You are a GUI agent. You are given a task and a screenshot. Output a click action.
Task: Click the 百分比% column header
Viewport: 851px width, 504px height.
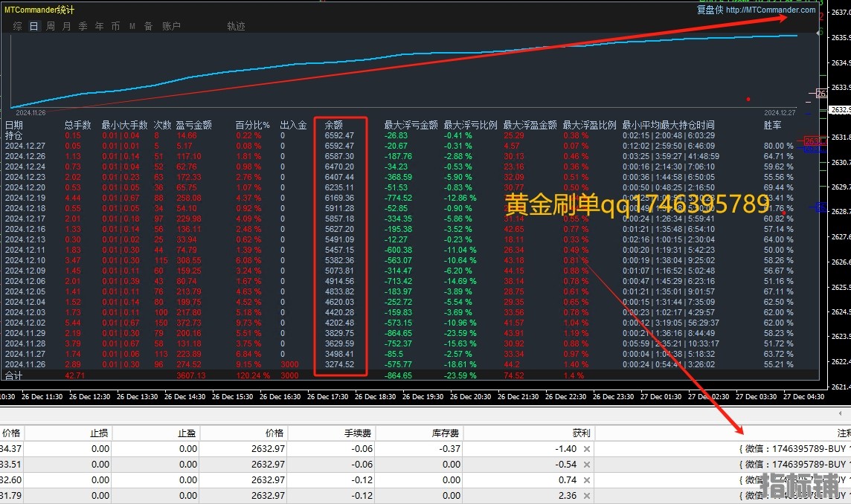[x=252, y=126]
